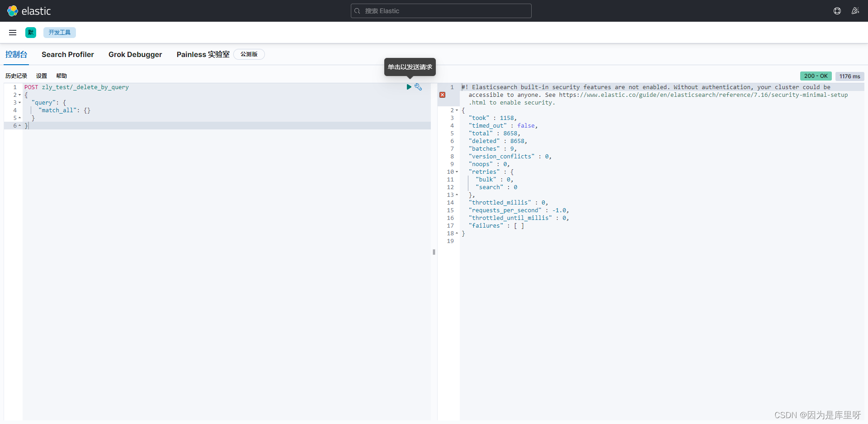Viewport: 868px width, 424px height.
Task: Click the Elastic logo
Action: 29,11
